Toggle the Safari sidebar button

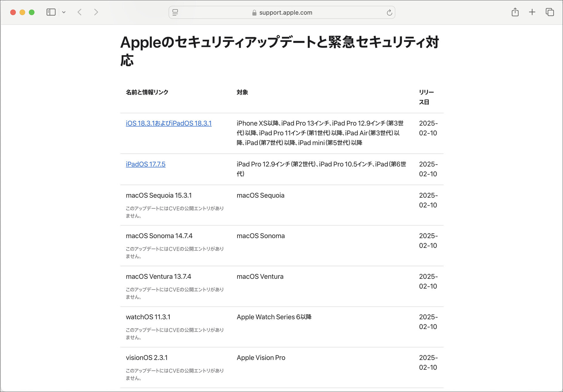(x=51, y=12)
